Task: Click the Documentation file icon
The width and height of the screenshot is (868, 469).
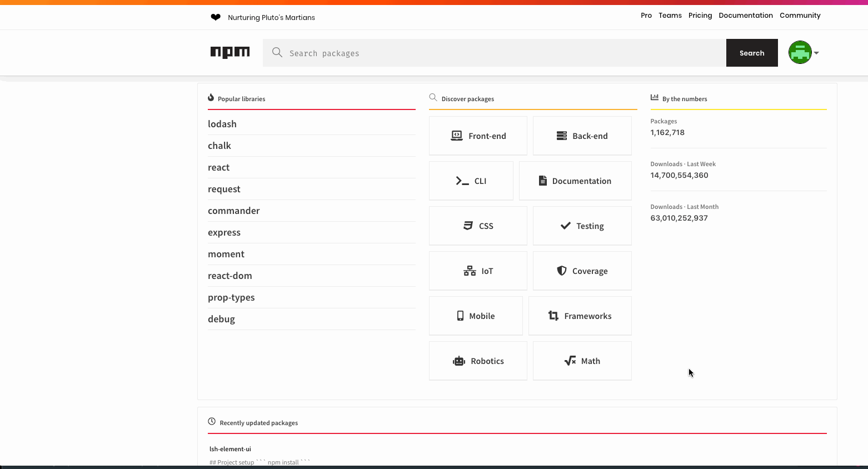Action: coord(543,181)
